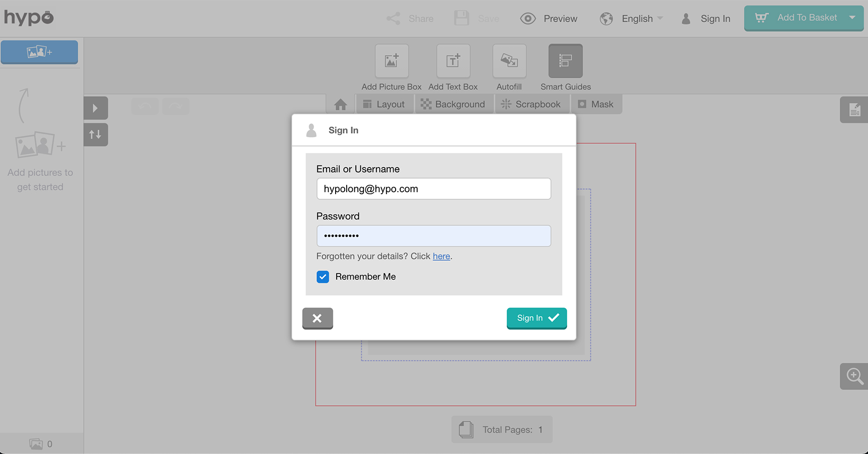The height and width of the screenshot is (454, 868).
Task: Close the Sign In dialog with X
Action: pos(317,318)
